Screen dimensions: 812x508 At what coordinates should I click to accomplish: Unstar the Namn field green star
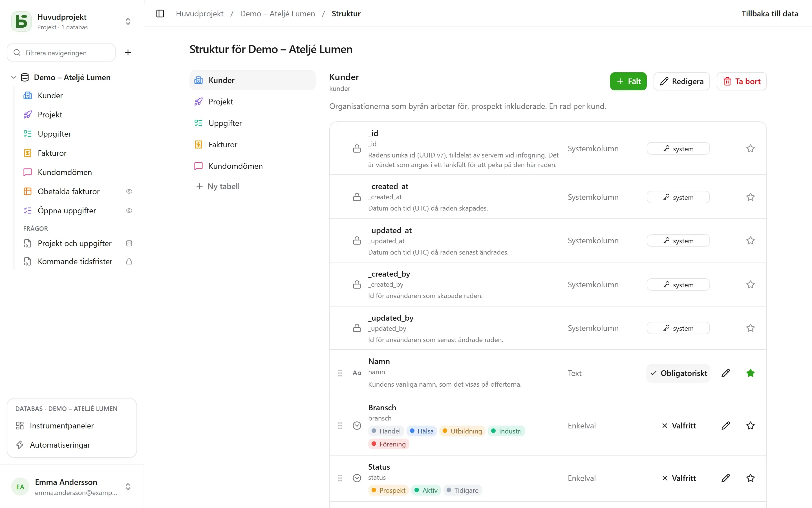pyautogui.click(x=750, y=373)
